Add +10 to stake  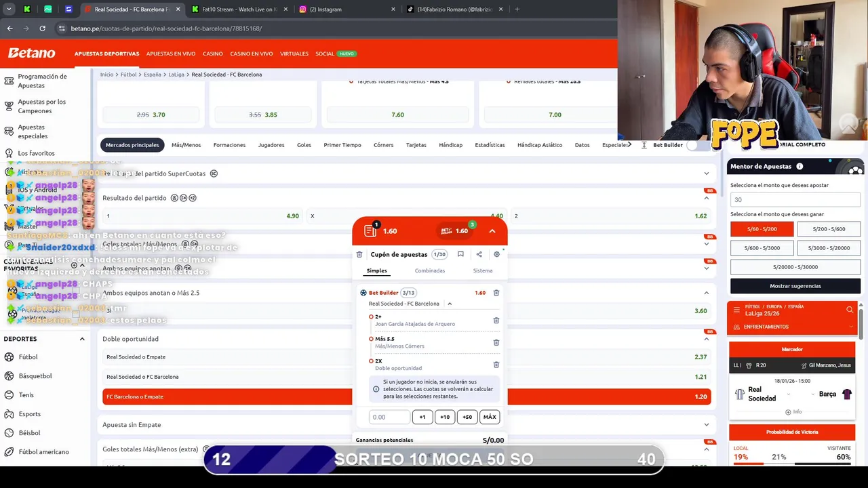(x=445, y=417)
